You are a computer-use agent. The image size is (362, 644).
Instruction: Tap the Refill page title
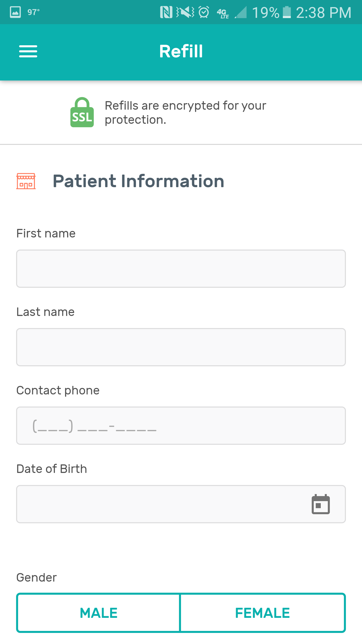pyautogui.click(x=181, y=51)
